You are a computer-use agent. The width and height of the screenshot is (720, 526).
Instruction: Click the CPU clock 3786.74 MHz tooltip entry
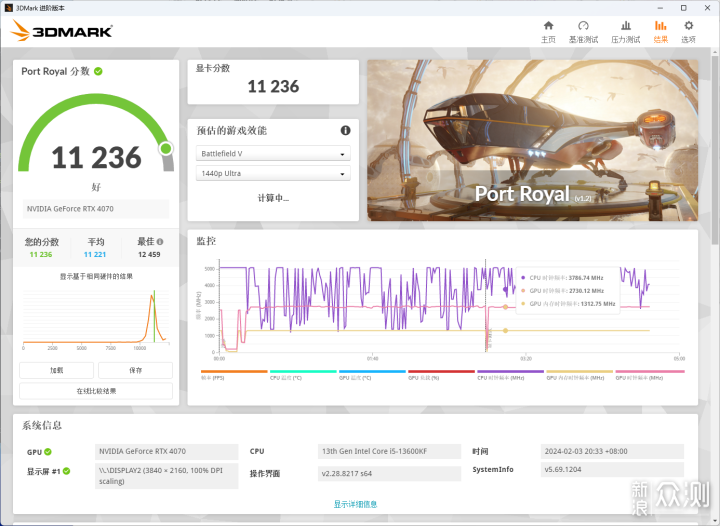tap(562, 278)
